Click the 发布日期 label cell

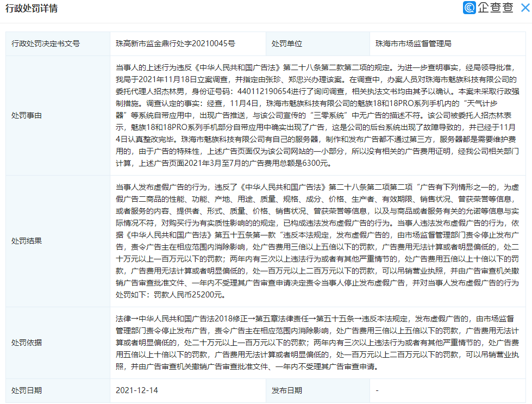[317, 390]
